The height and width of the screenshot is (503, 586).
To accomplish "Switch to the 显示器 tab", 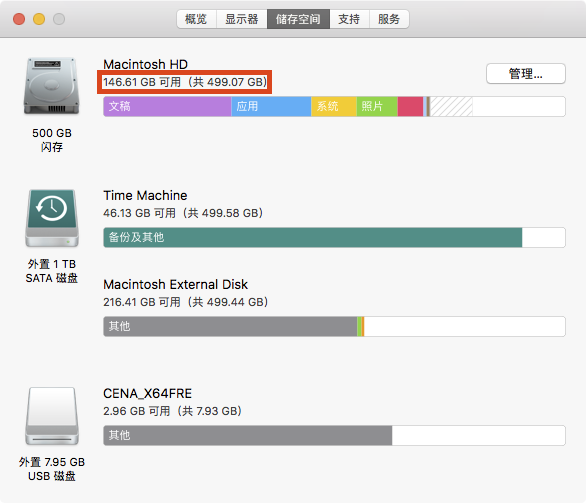I will 242,19.
